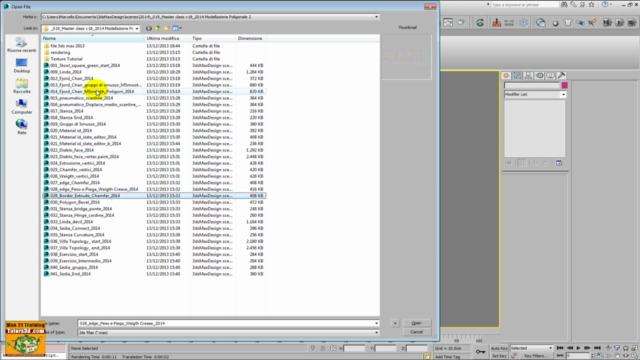Image resolution: width=640 pixels, height=360 pixels.
Task: Select file 017_Stanza_2014
Action: pos(66,111)
